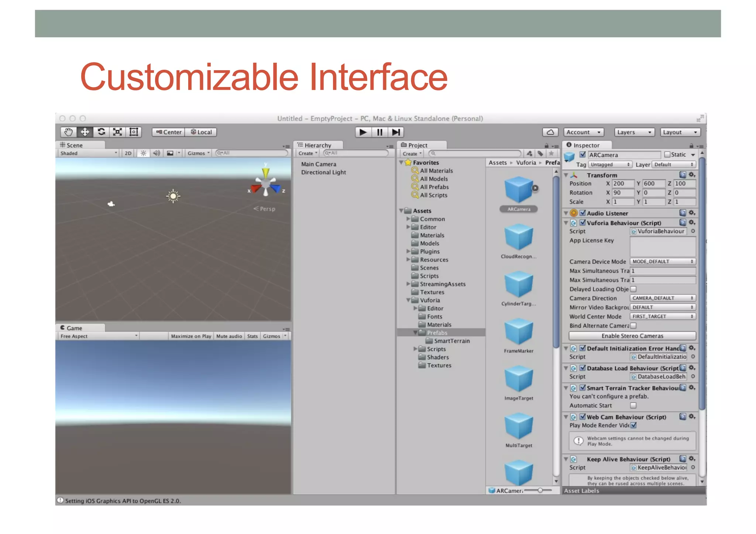Viewport: 756px width, 534px height.
Task: Pick script object for VuforiaBehaviour field
Action: point(693,231)
